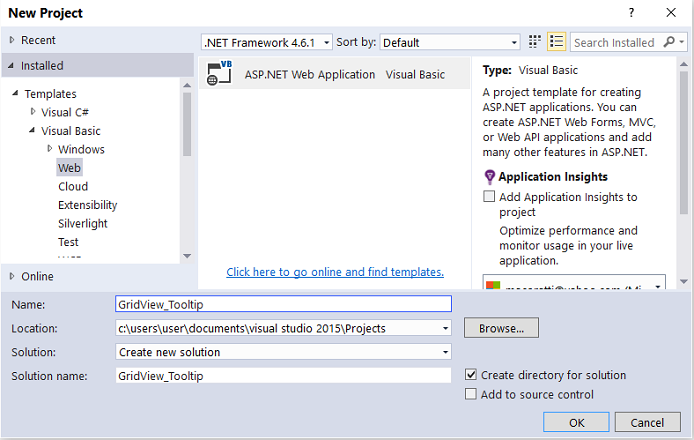Click the OK button
This screenshot has height=440, width=694.
click(x=576, y=422)
